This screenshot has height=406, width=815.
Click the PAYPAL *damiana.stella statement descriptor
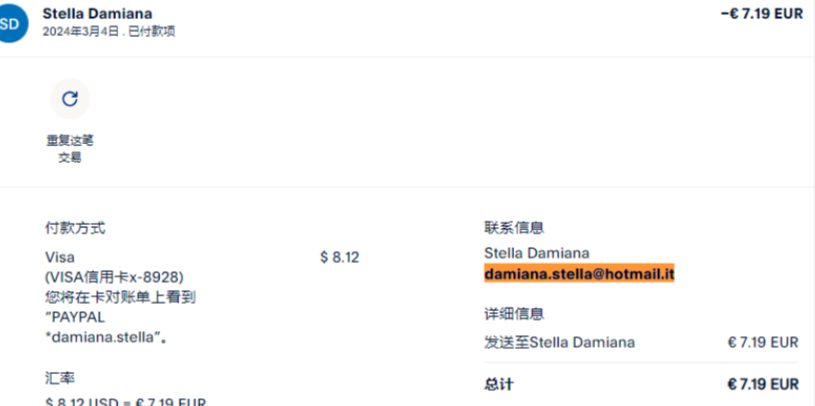click(103, 327)
